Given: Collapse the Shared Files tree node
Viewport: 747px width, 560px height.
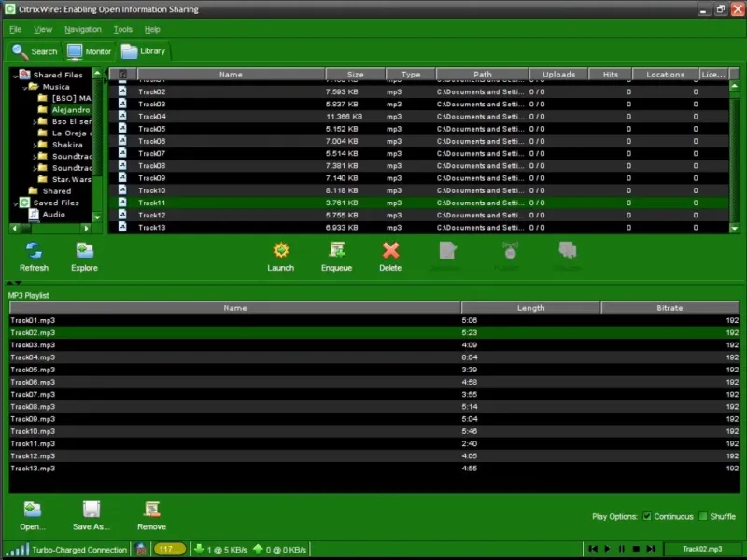Looking at the screenshot, I should tap(15, 76).
